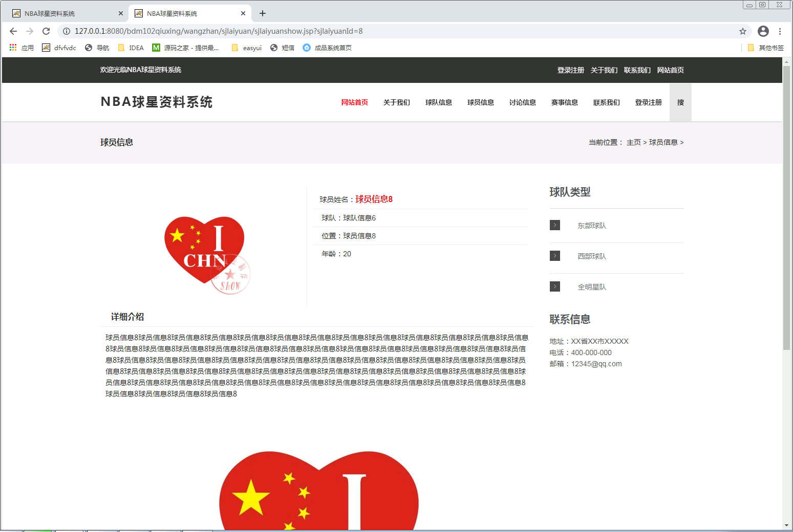Open the 全明星队 category link
The height and width of the screenshot is (532, 793).
point(592,287)
